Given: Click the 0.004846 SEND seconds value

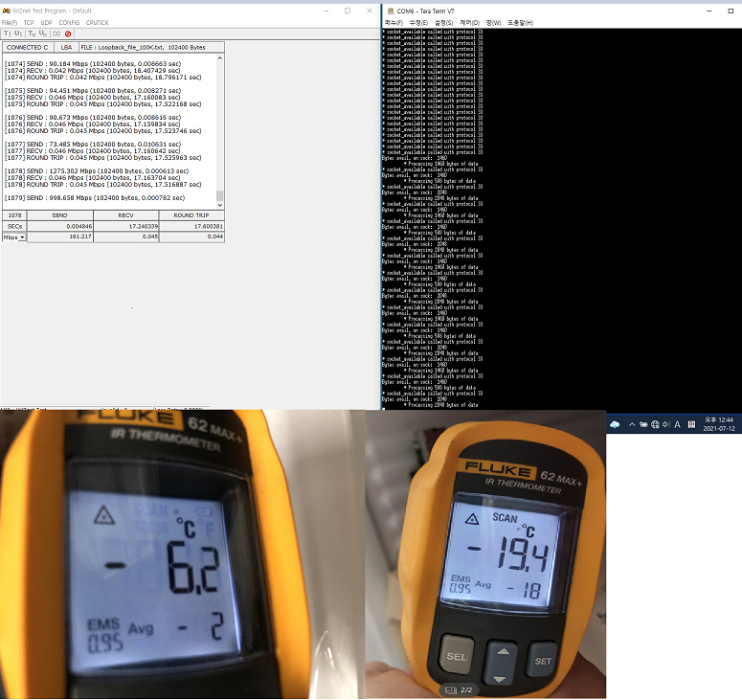Looking at the screenshot, I should click(x=60, y=226).
